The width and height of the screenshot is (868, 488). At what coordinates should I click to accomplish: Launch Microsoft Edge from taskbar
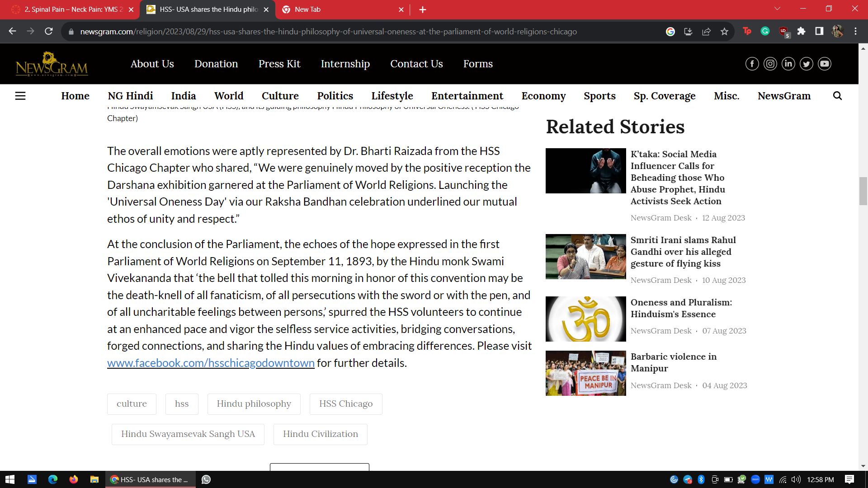click(53, 479)
